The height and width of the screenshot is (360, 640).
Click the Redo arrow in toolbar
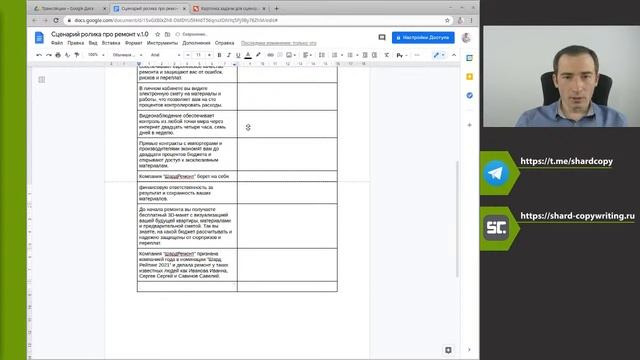pos(49,55)
